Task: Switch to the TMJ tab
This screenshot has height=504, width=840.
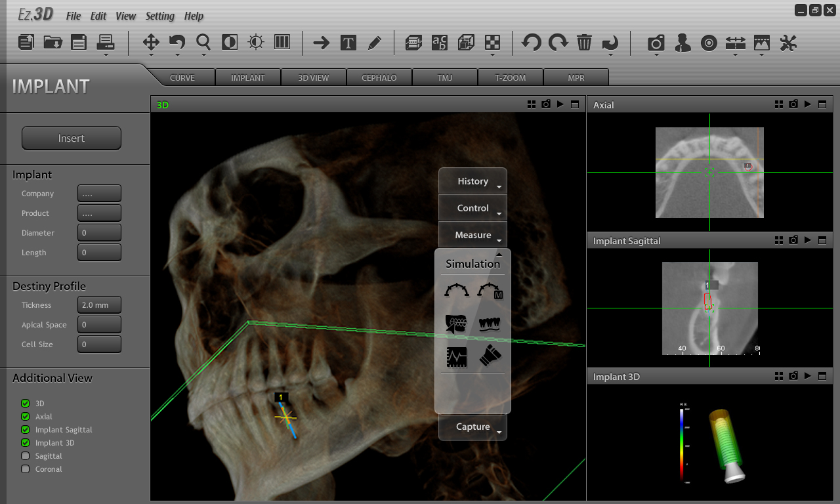Action: (x=445, y=77)
